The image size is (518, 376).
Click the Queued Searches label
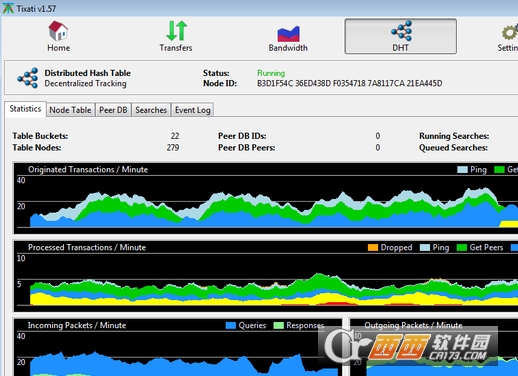[x=453, y=148]
